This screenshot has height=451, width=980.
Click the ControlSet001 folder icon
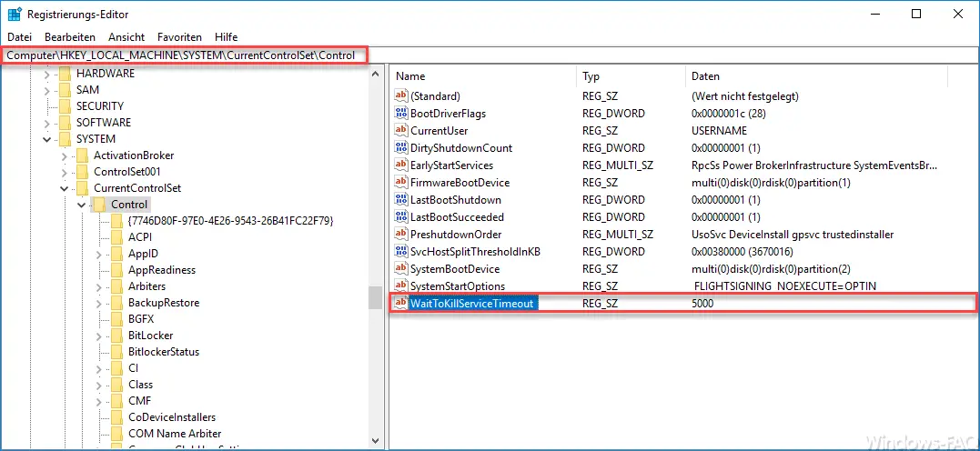[x=83, y=172]
